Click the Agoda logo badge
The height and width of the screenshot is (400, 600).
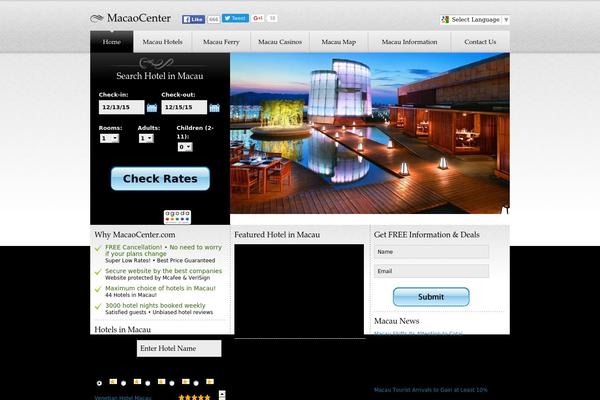coord(177,217)
